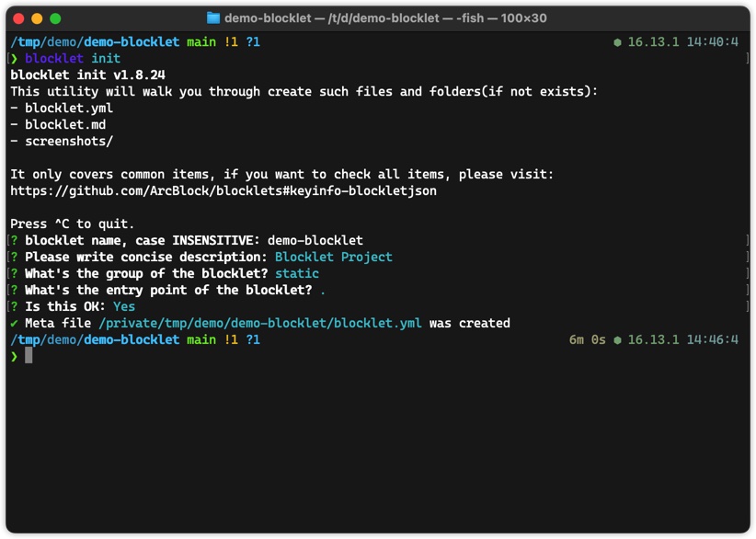Click the green prompt arrow on last line
The width and height of the screenshot is (756, 539).
(14, 357)
